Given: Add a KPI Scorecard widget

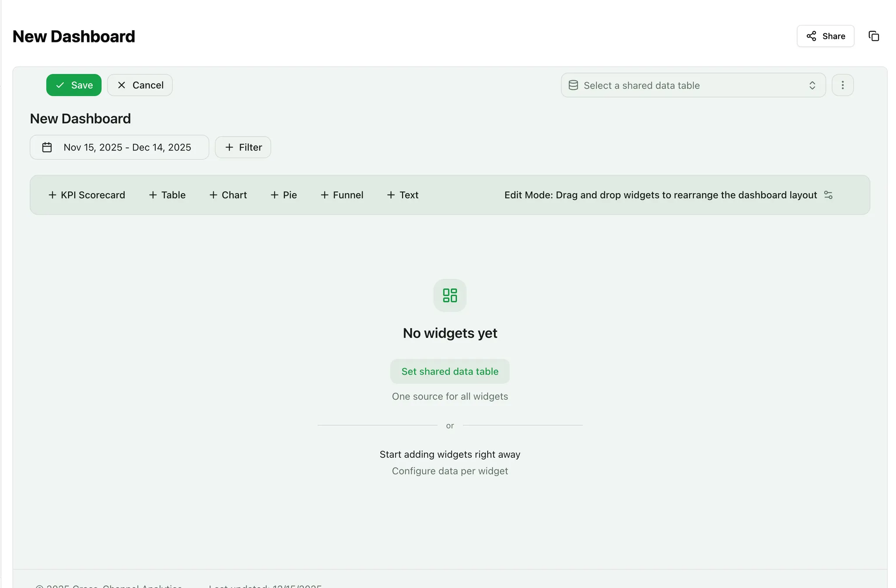Looking at the screenshot, I should 87,195.
